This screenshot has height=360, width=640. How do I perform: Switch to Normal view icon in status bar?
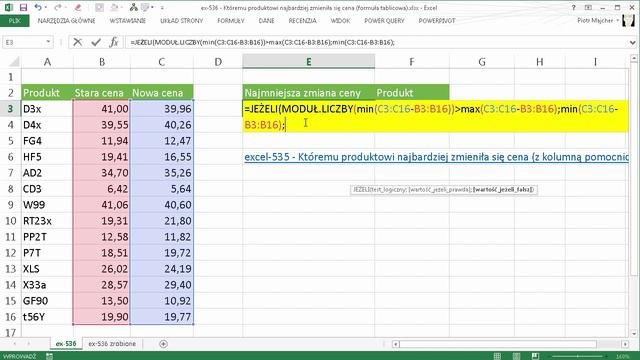pos(497,356)
